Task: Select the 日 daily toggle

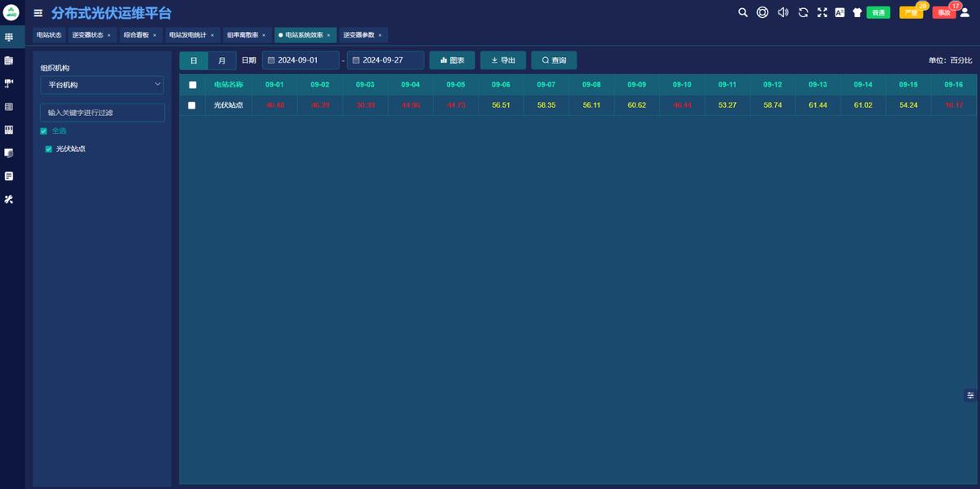Action: (194, 60)
